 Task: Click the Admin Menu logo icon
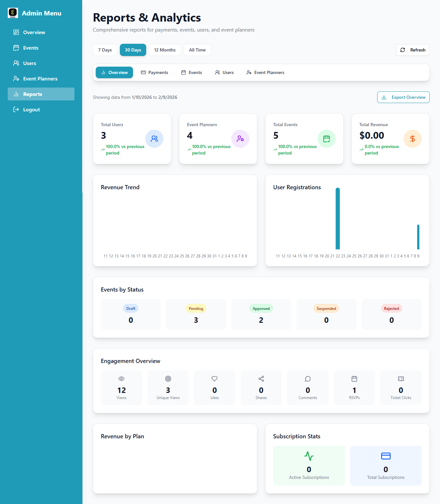pos(13,13)
